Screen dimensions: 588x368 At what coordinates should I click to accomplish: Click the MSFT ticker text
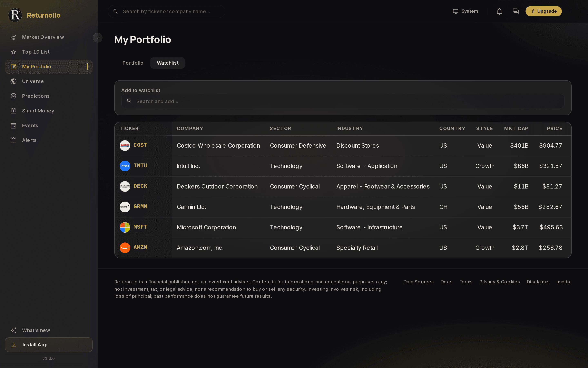coord(140,227)
